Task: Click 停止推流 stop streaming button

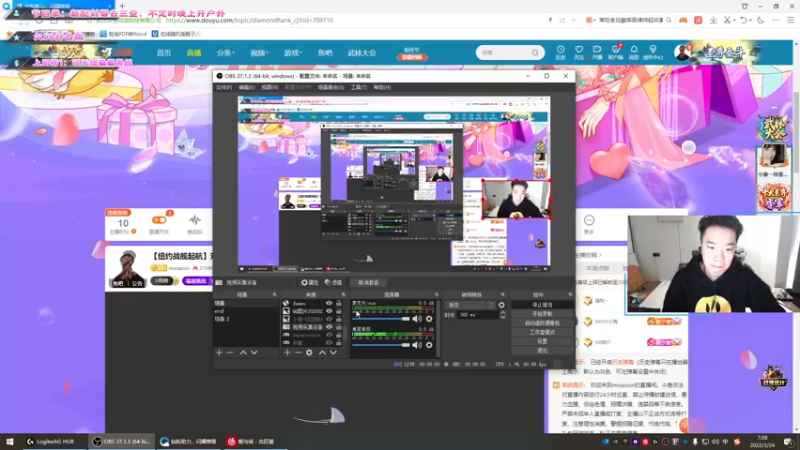Action: pos(542,305)
